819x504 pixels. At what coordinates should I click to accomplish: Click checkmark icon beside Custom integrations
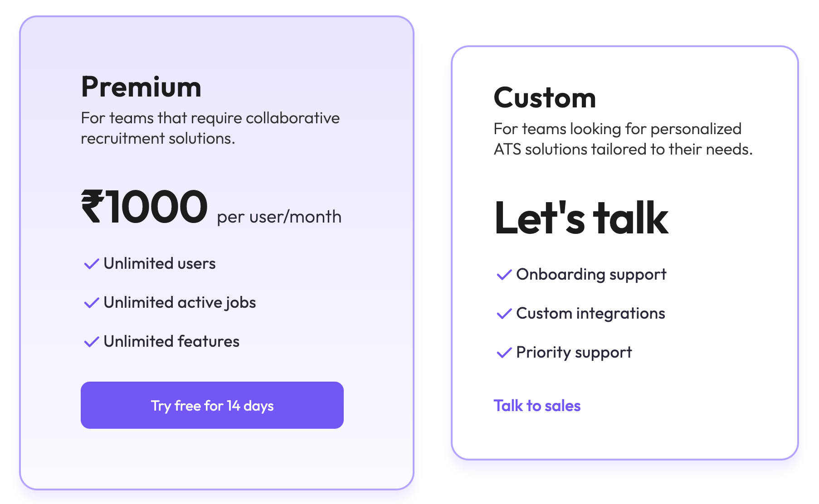(504, 314)
